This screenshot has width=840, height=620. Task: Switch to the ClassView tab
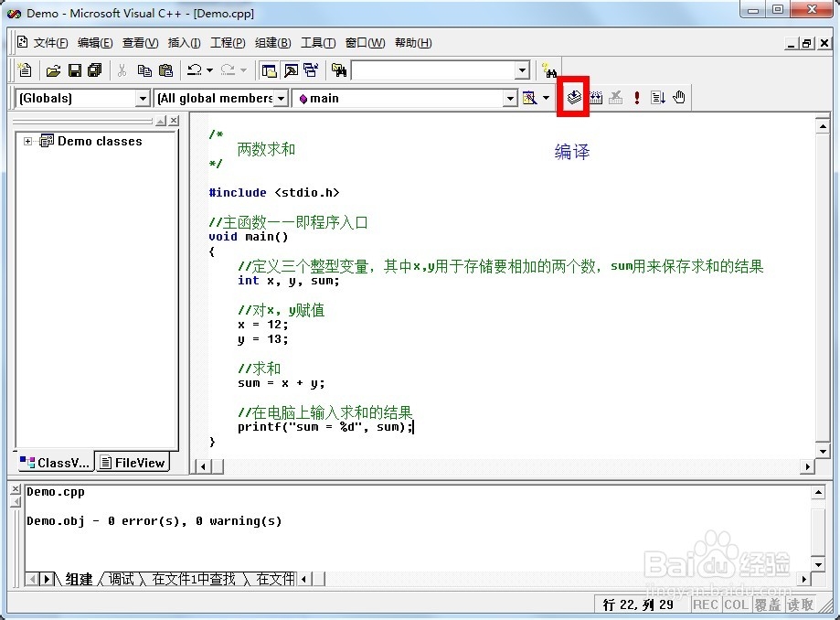pyautogui.click(x=55, y=463)
